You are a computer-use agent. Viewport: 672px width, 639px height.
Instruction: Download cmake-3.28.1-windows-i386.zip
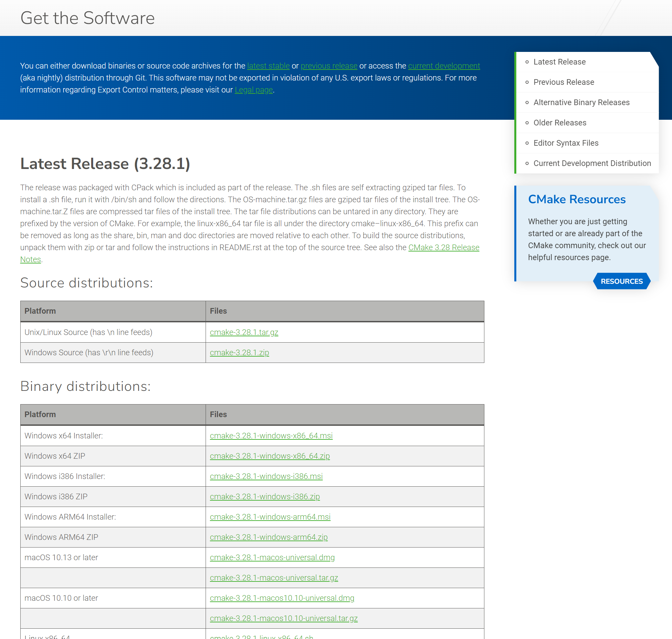[x=265, y=497]
